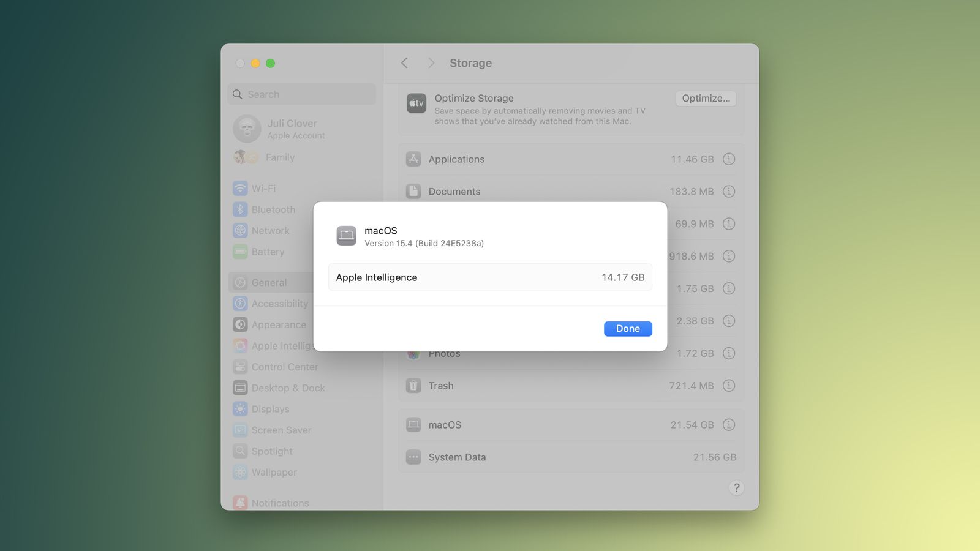Click the Search field in the sidebar
The width and height of the screenshot is (980, 551).
pos(302,94)
